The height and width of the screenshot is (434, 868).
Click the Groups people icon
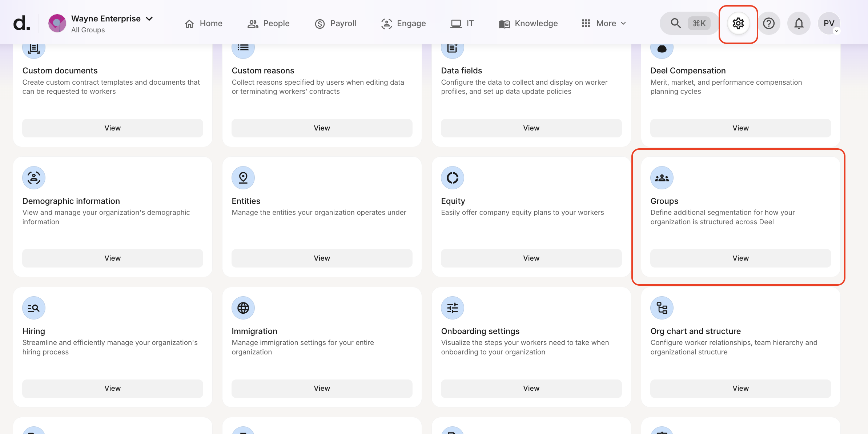click(662, 178)
